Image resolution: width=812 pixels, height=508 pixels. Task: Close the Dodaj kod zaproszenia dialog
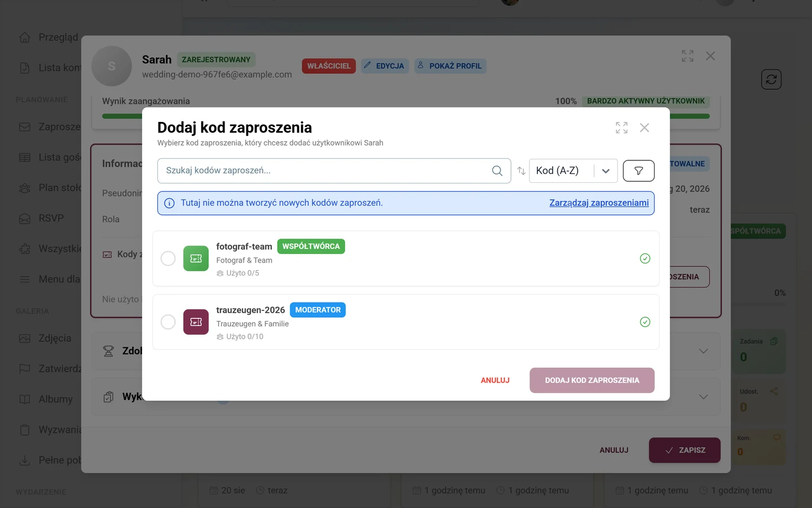[x=645, y=128]
